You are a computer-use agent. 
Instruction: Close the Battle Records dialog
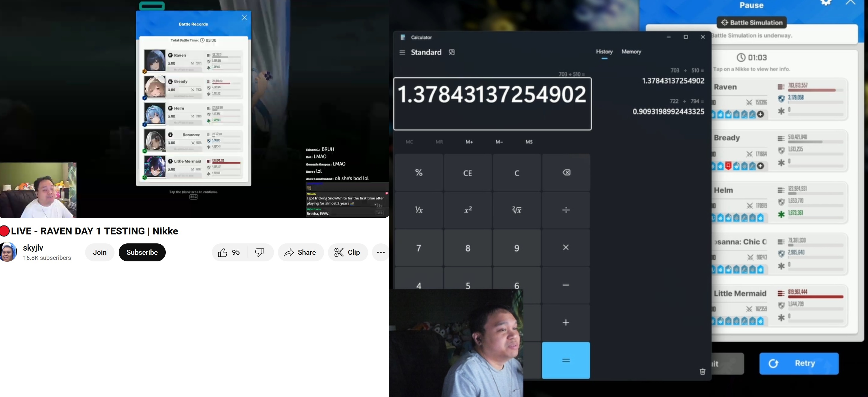click(x=244, y=17)
